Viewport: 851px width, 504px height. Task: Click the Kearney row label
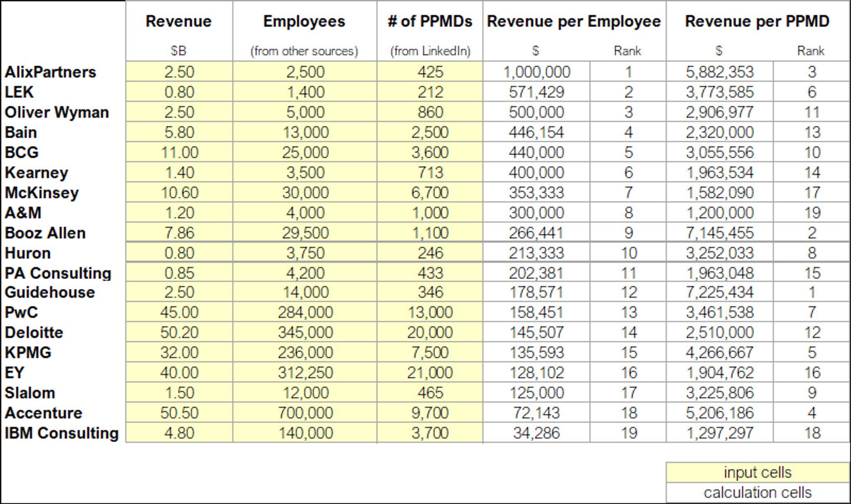click(36, 173)
